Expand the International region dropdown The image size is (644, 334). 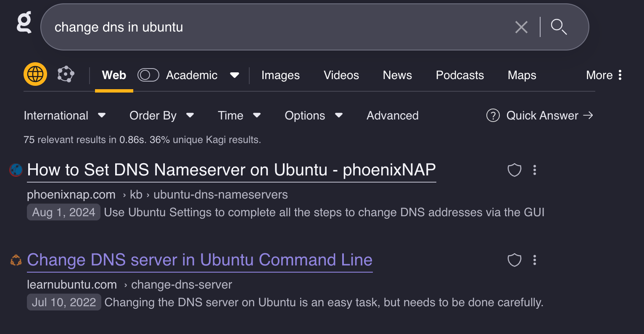pyautogui.click(x=65, y=116)
